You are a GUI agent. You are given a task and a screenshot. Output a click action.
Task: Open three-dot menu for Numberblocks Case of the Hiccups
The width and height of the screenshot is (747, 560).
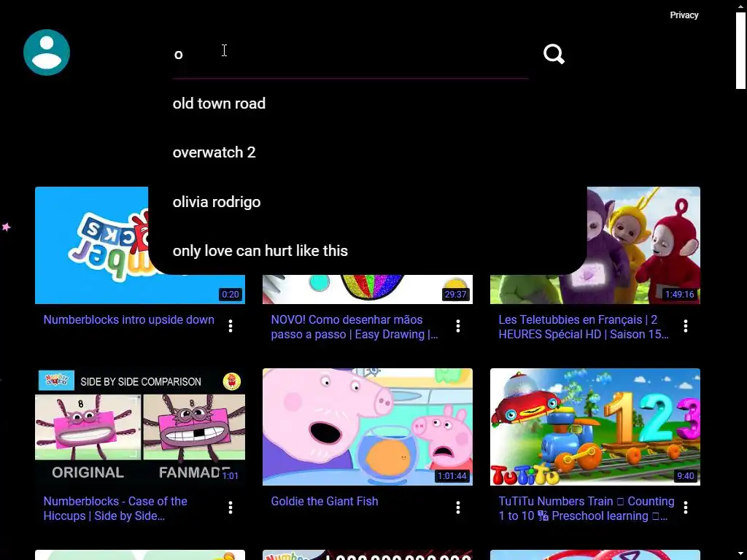231,507
